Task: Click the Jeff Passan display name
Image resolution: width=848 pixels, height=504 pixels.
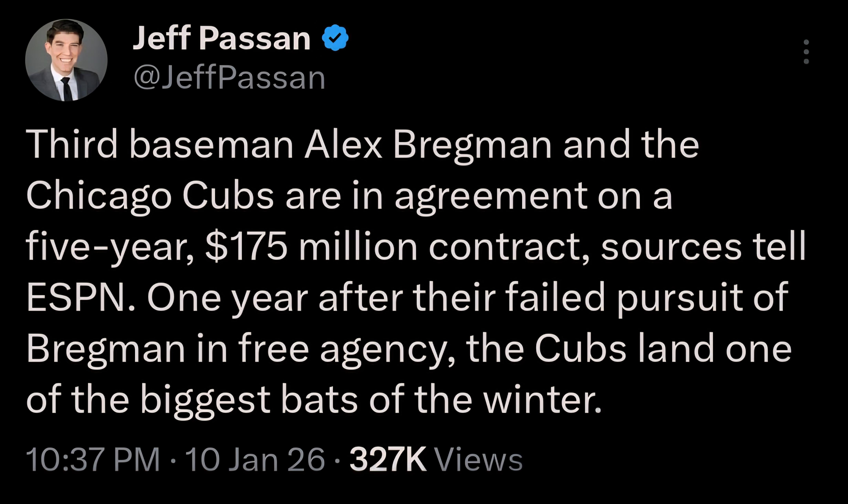Action: (x=221, y=39)
